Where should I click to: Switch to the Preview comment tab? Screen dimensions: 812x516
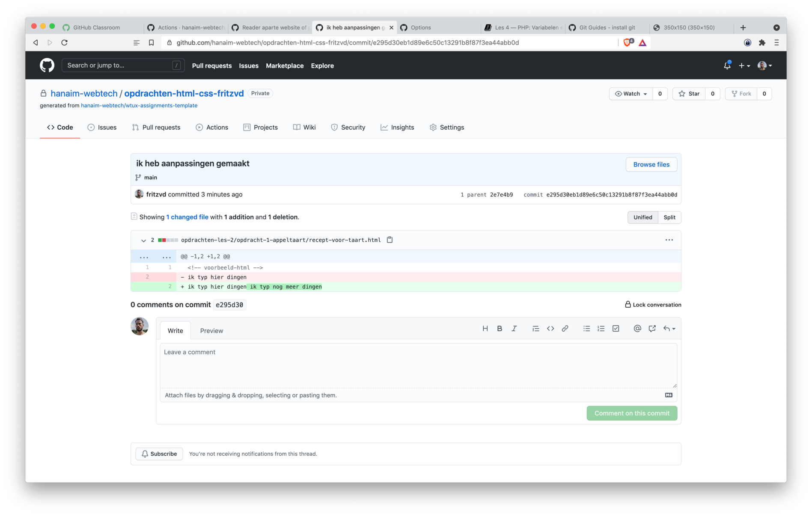[x=211, y=331]
